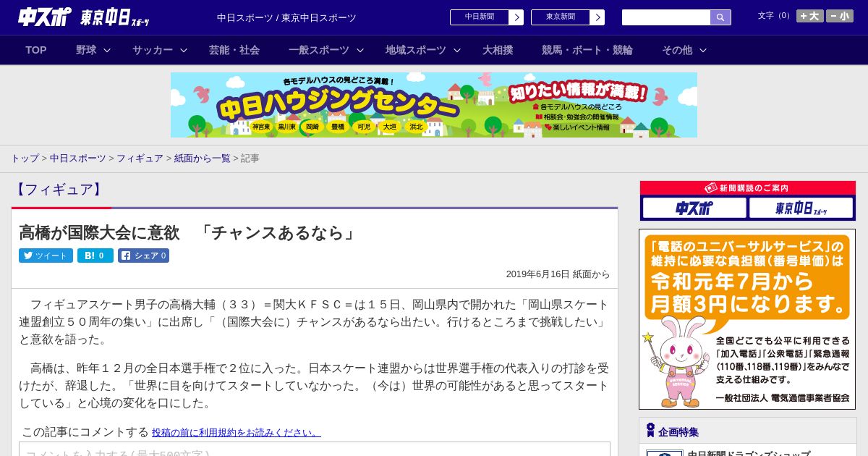Expand the 地域スポーツ dropdown chevron

[x=457, y=50]
